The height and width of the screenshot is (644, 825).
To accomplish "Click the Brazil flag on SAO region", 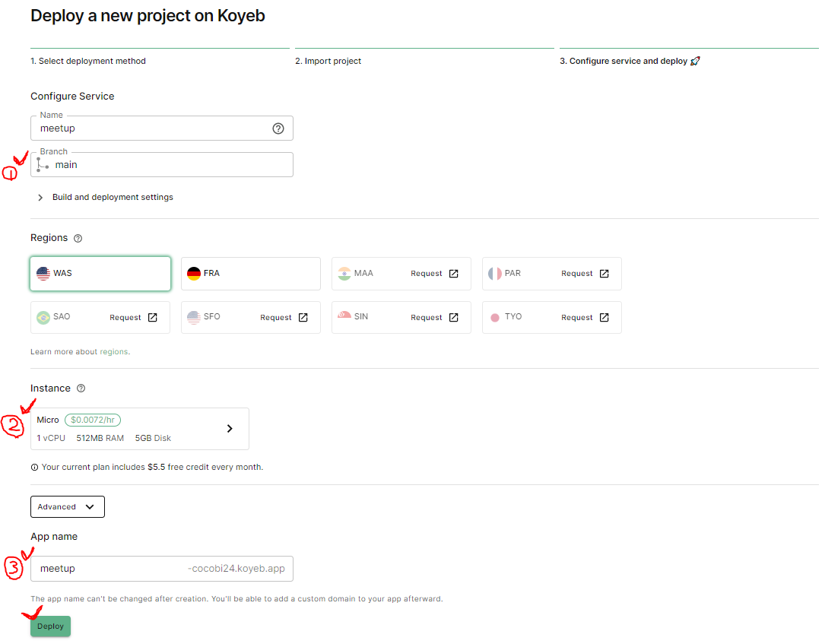I will 43,317.
